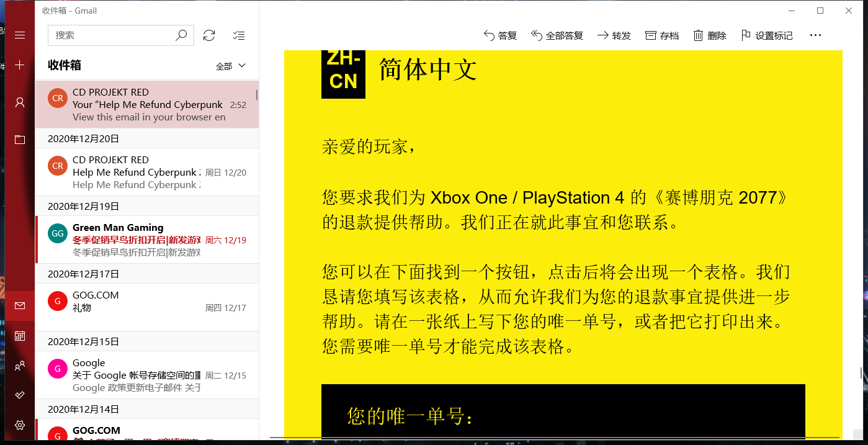Screen dimensions: 868x445
Task: Open Mail settings via the gear icon
Action: [19, 425]
